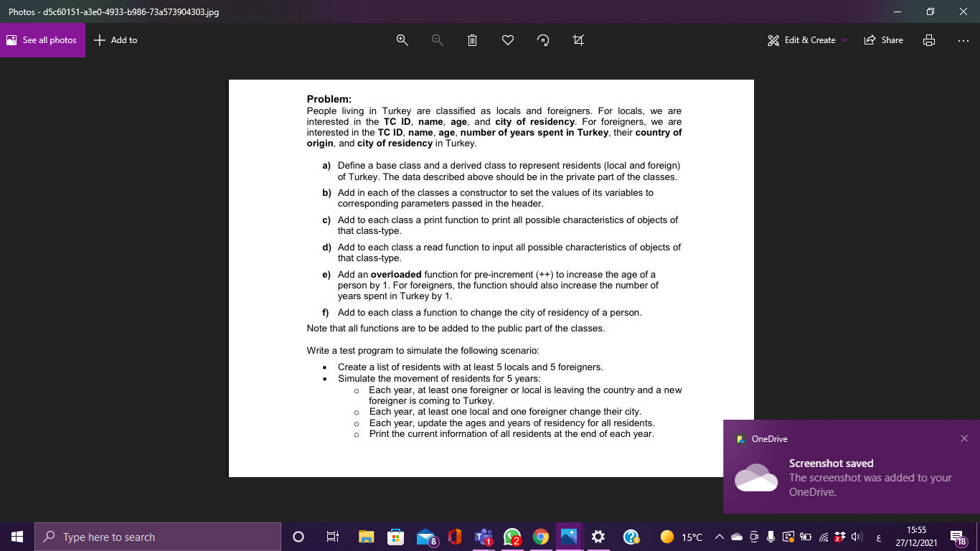Screen dimensions: 980x551
Task: Zoom out of the photo
Action: click(x=437, y=40)
